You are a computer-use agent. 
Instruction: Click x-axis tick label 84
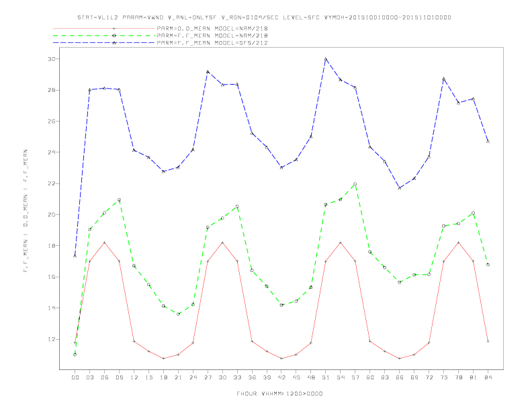pos(488,377)
